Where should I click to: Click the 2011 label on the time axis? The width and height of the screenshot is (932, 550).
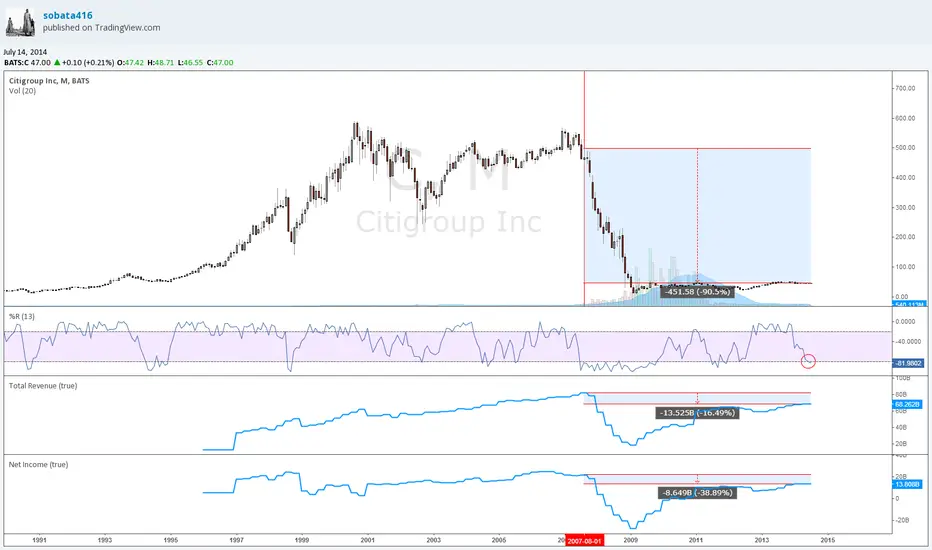tap(696, 540)
